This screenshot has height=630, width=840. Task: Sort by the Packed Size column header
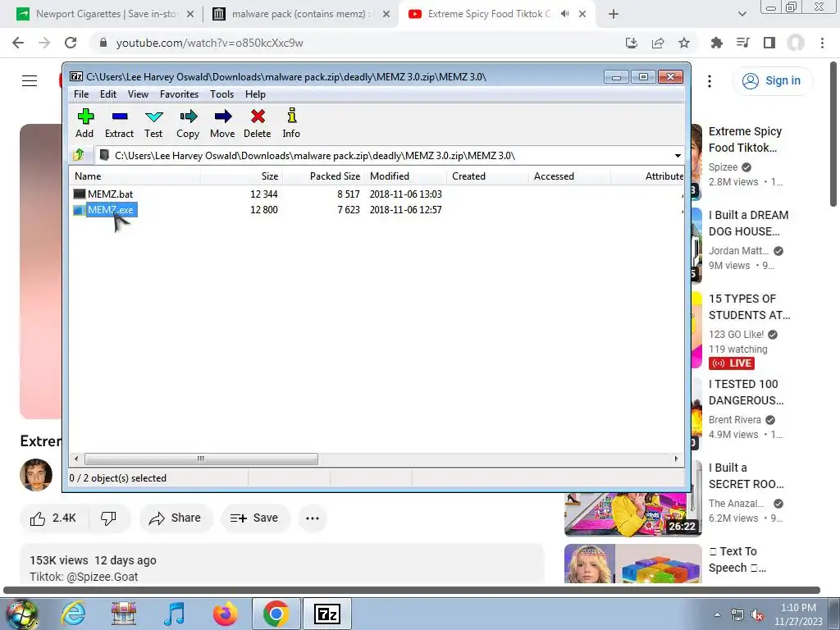(323, 176)
